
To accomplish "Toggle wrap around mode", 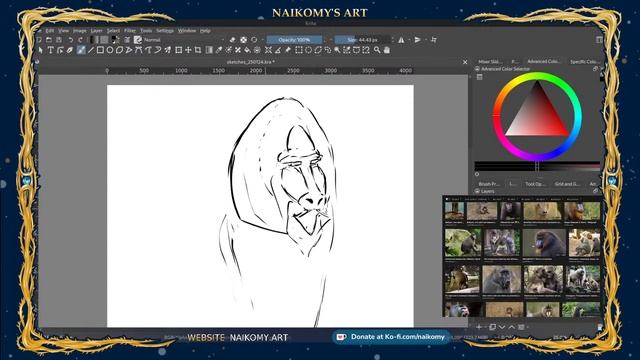I will click(433, 40).
